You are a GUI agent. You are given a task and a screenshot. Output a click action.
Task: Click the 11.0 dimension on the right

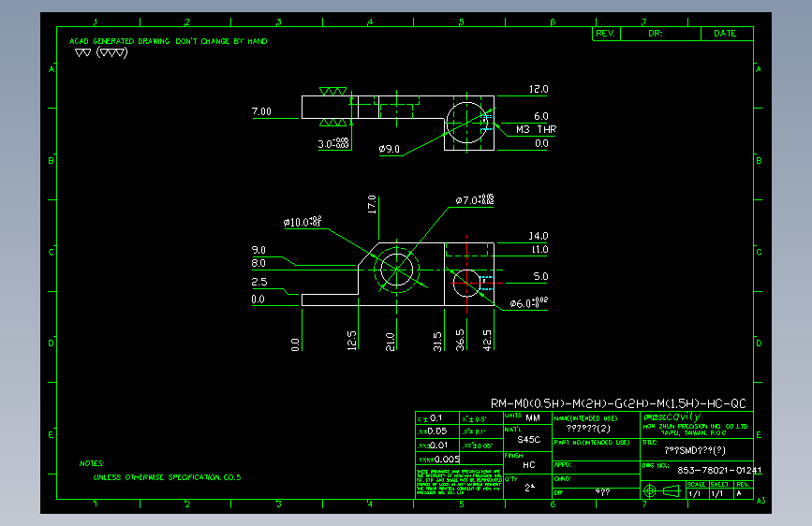click(539, 250)
